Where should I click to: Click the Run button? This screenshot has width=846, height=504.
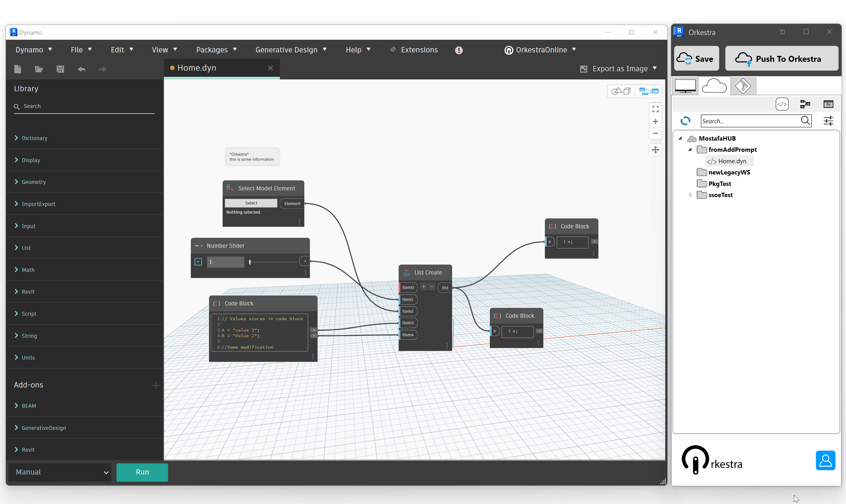pyautogui.click(x=142, y=472)
